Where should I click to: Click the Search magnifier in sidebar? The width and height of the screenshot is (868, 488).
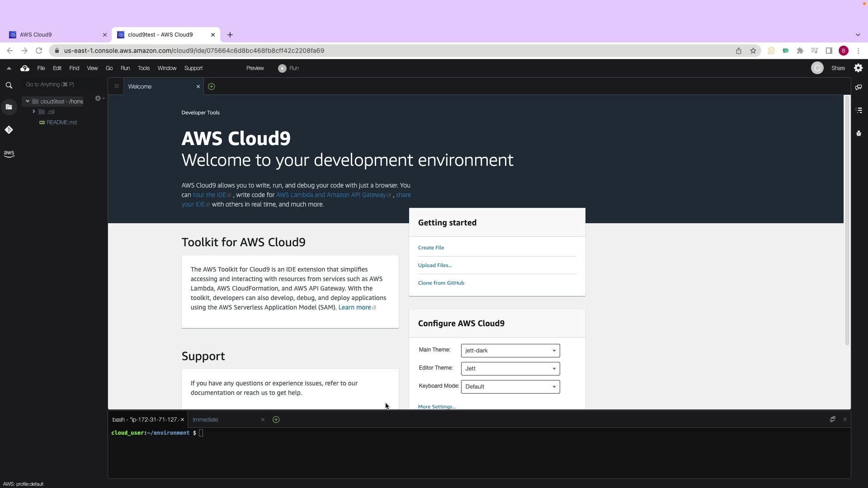(x=9, y=85)
